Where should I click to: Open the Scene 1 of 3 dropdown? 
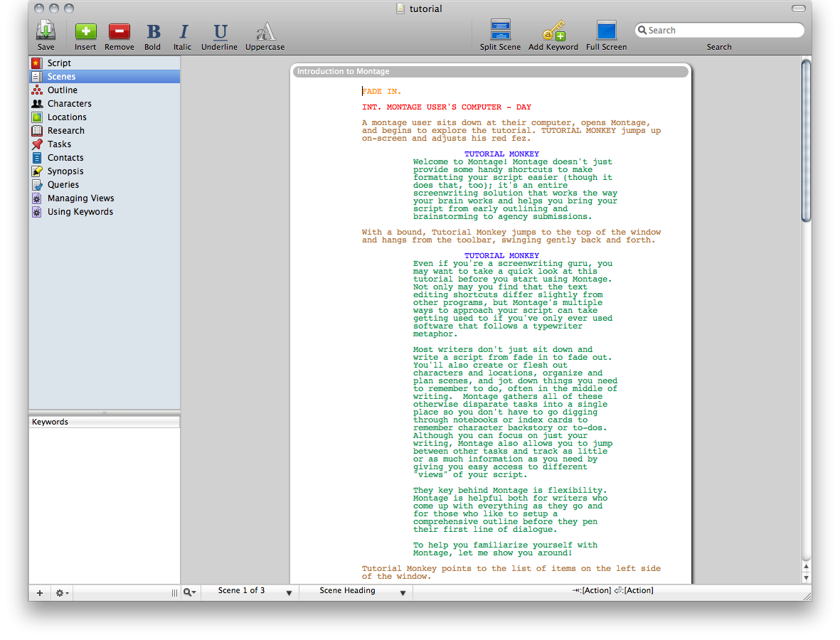(x=250, y=591)
